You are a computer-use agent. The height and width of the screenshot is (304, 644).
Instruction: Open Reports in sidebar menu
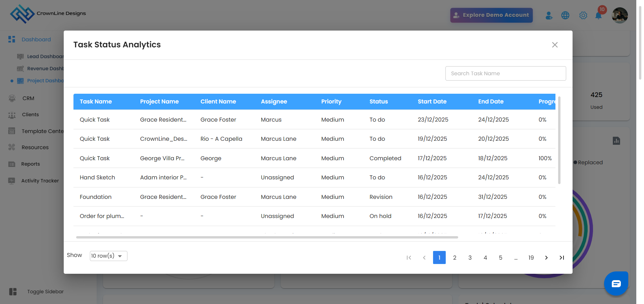click(x=31, y=164)
